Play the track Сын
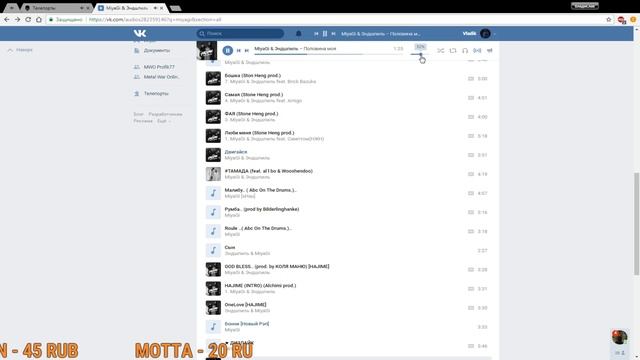The width and height of the screenshot is (640, 360). point(347,250)
